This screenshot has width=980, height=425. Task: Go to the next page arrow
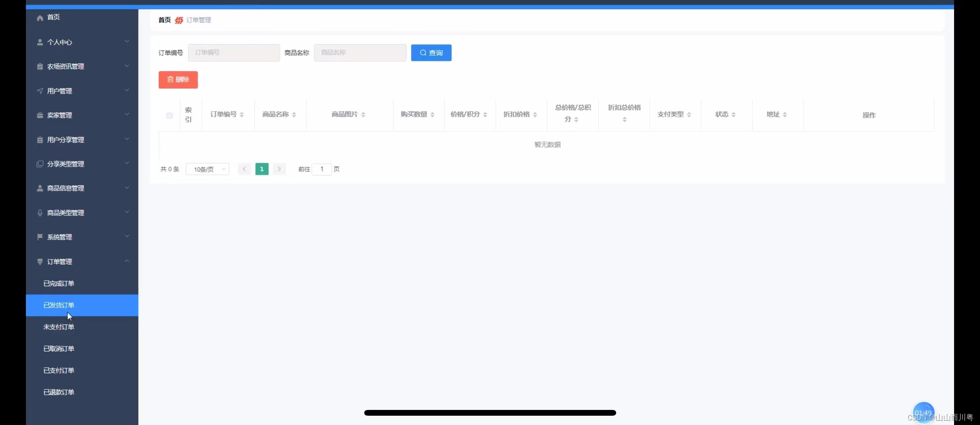pyautogui.click(x=279, y=169)
